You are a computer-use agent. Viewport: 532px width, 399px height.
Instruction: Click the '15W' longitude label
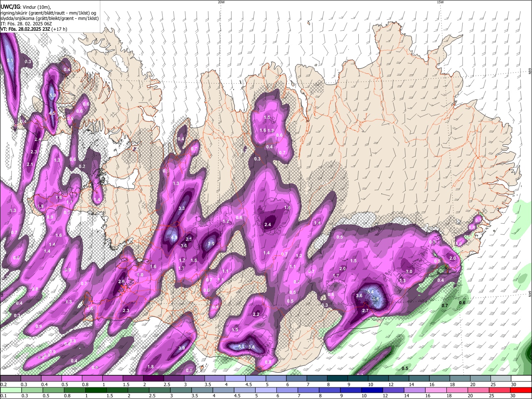(x=440, y=2)
